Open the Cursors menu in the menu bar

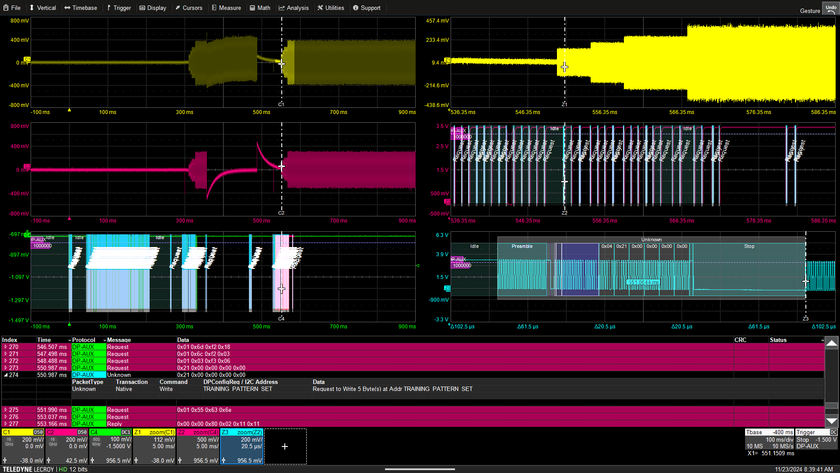click(189, 7)
